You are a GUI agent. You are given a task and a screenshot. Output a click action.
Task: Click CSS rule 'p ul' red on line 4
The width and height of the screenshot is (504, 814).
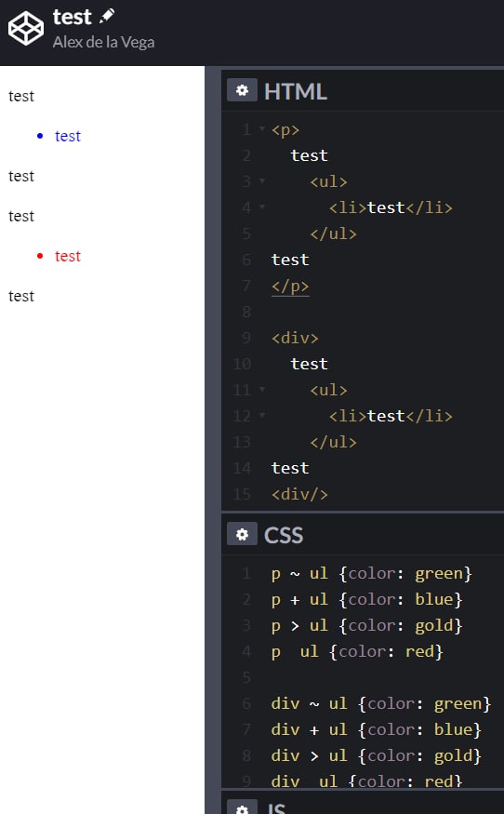tap(357, 651)
